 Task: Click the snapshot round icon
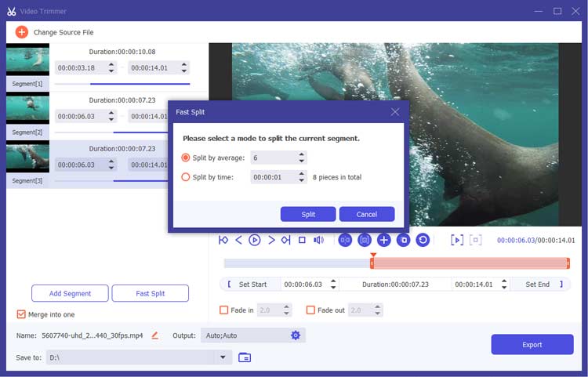[364, 240]
